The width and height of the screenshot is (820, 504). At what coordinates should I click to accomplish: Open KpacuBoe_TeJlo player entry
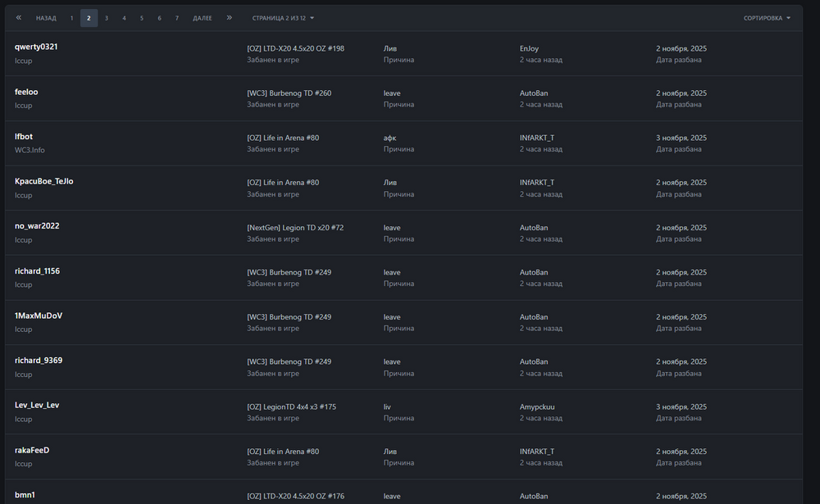click(x=44, y=181)
